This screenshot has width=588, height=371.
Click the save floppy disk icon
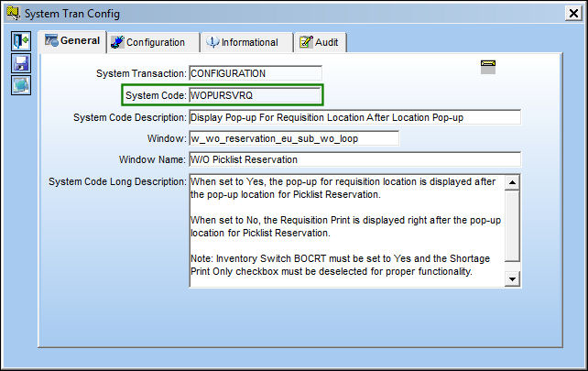[21, 63]
